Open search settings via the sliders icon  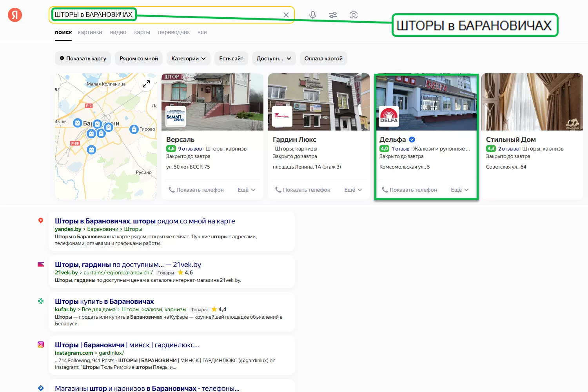(333, 15)
